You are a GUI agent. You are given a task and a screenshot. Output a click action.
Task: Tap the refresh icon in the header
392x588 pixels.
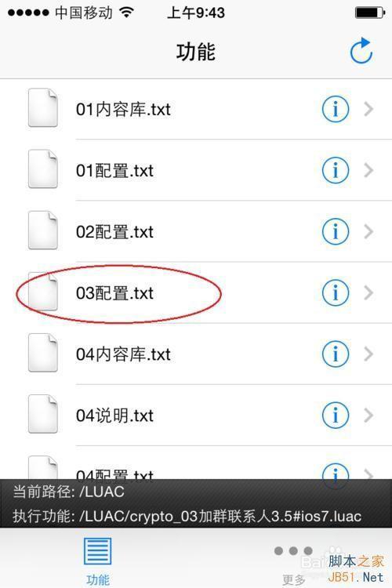tap(361, 51)
